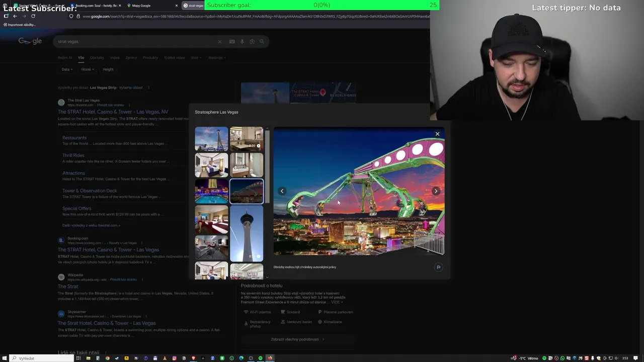This screenshot has width=644, height=362.
Task: Close the Stratosphere Las Vegas image viewer
Action: (437, 134)
